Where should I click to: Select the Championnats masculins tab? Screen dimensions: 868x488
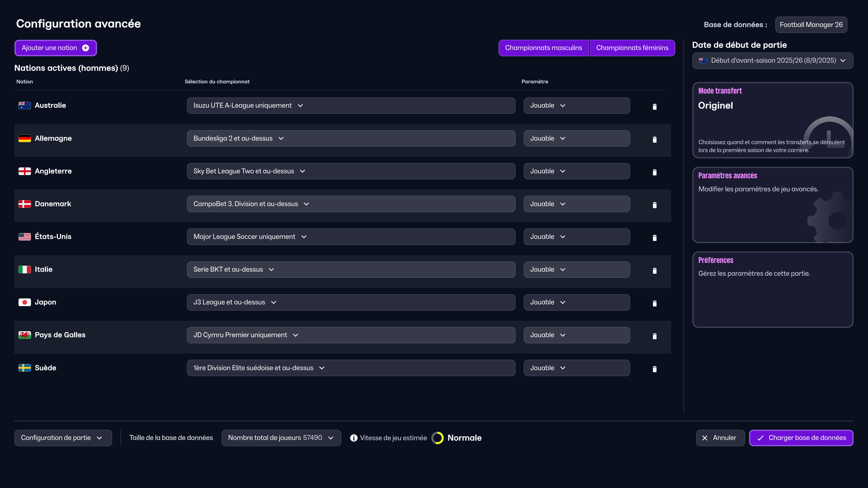[543, 48]
